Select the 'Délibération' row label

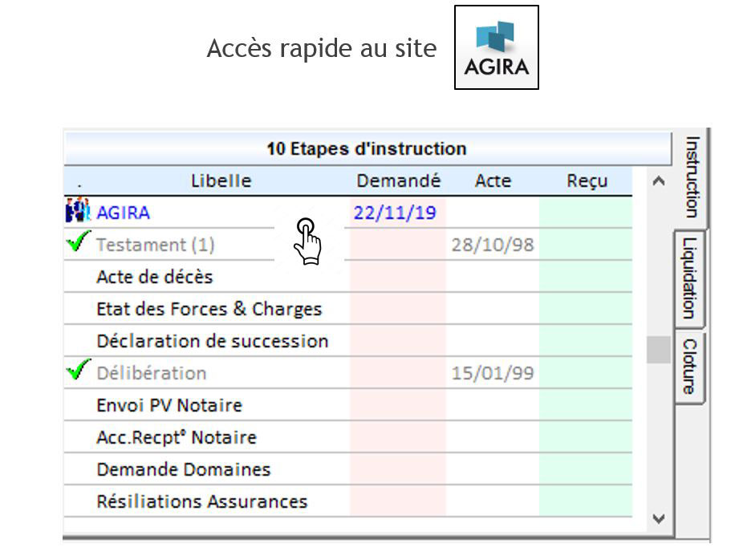click(x=151, y=373)
